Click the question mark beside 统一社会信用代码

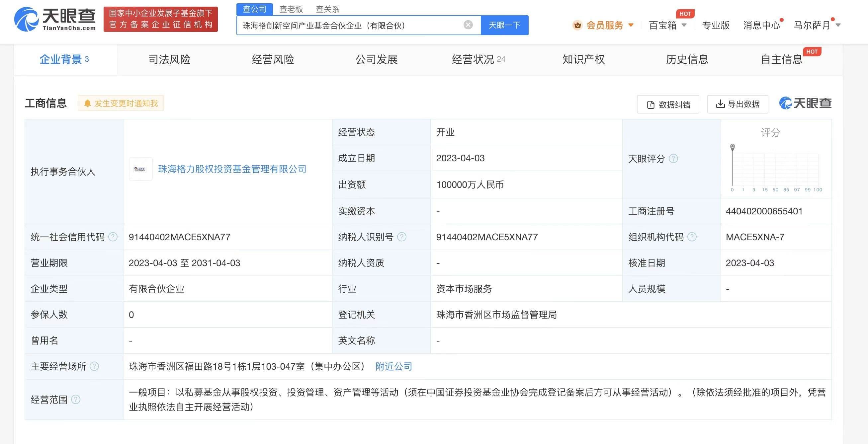click(112, 237)
